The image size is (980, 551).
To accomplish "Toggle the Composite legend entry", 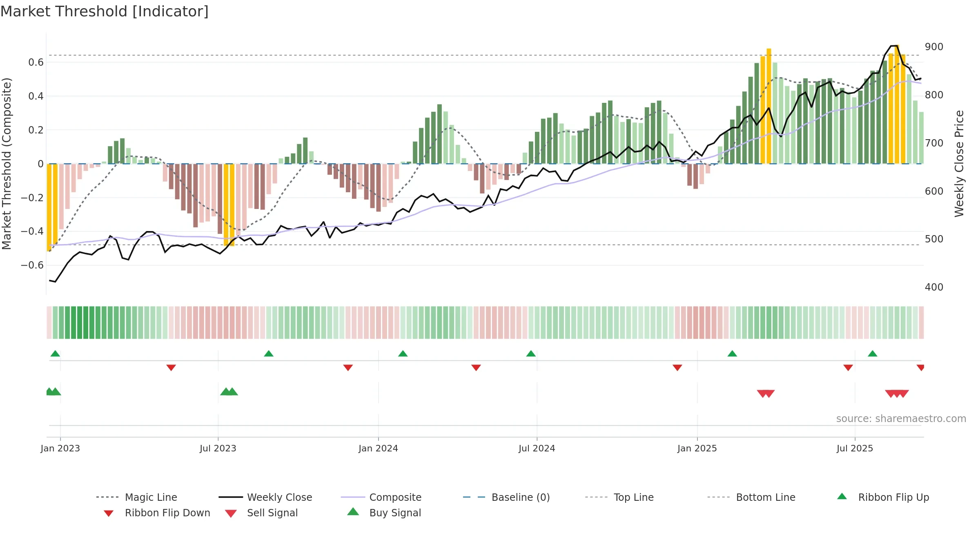I will (381, 497).
